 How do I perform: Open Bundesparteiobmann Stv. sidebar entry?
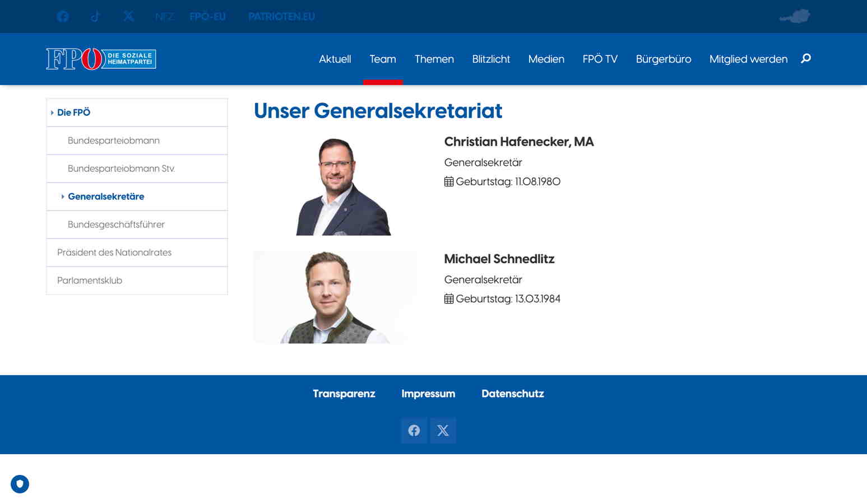pyautogui.click(x=121, y=169)
